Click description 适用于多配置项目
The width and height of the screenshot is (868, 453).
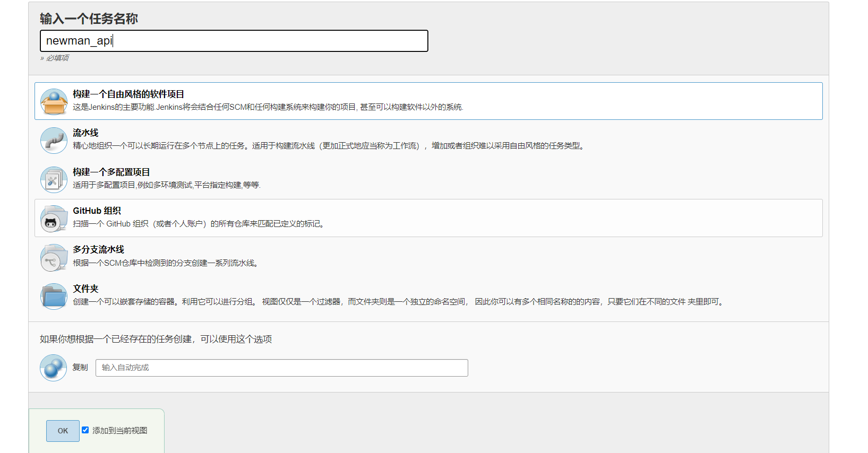click(167, 185)
